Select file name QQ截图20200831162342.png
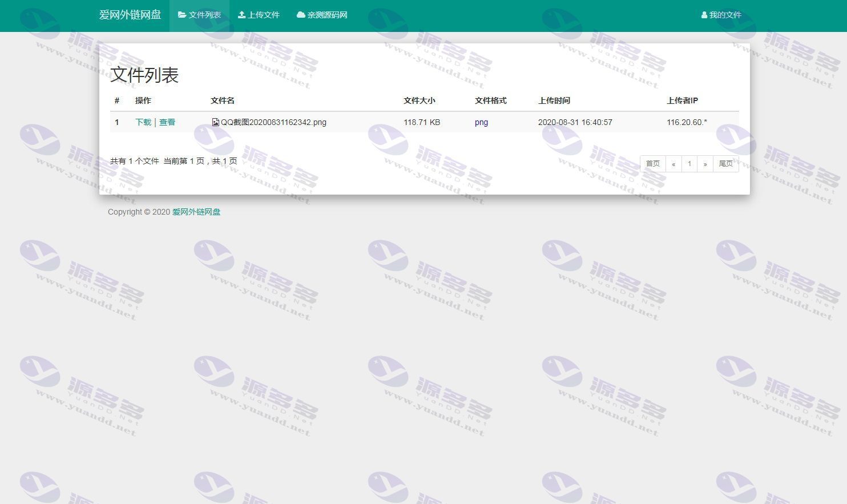Image resolution: width=847 pixels, height=504 pixels. [273, 122]
